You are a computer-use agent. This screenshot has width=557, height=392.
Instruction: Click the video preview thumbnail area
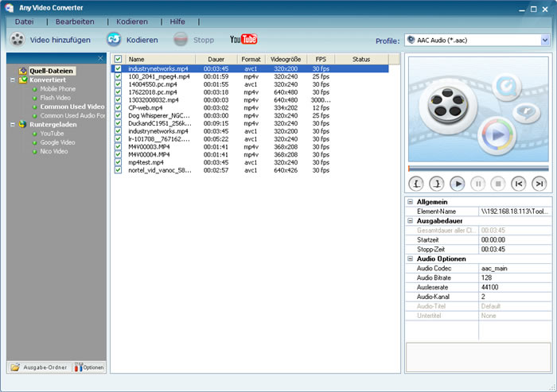click(x=478, y=109)
